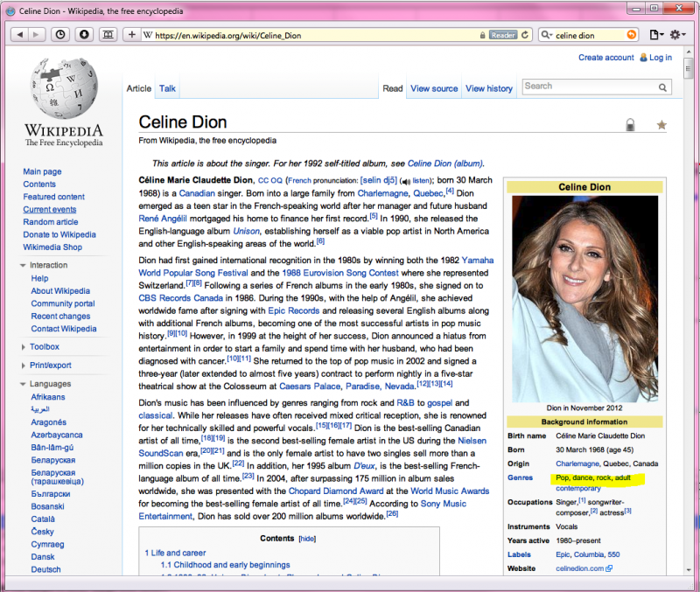Open search engine magnifier dropdown
The height and width of the screenshot is (592, 700).
(x=547, y=35)
